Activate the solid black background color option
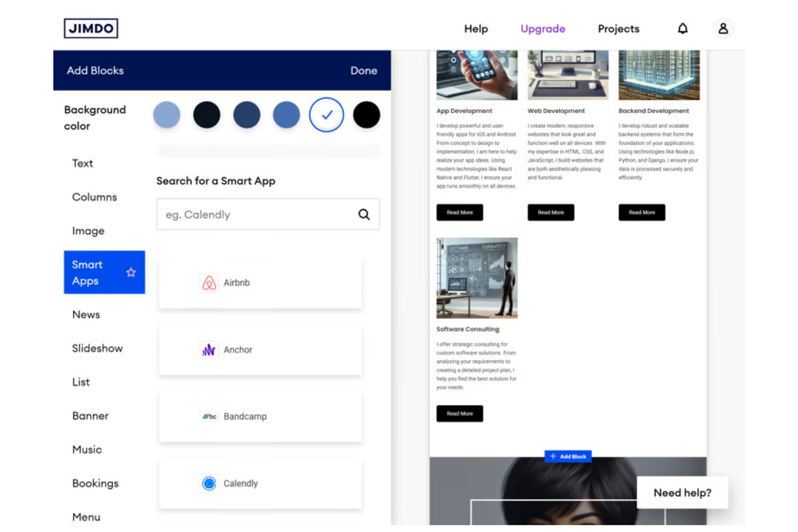The image size is (798, 532). (366, 115)
